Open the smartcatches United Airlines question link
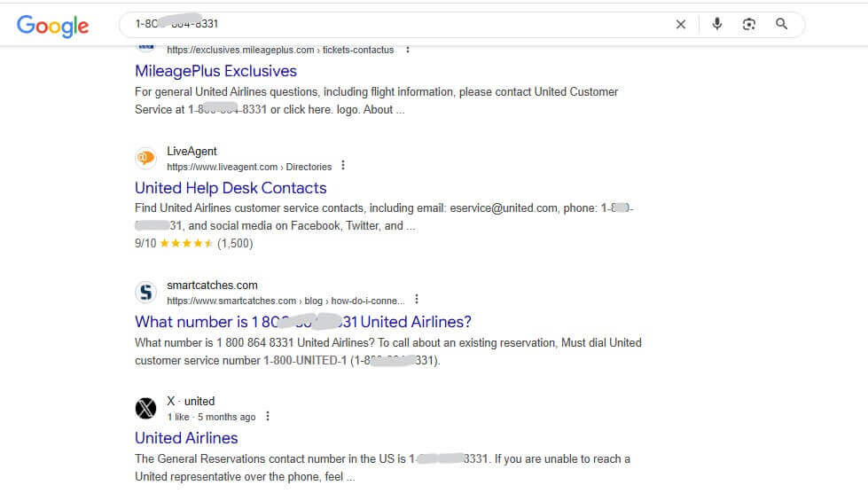868x501 pixels. (x=303, y=322)
